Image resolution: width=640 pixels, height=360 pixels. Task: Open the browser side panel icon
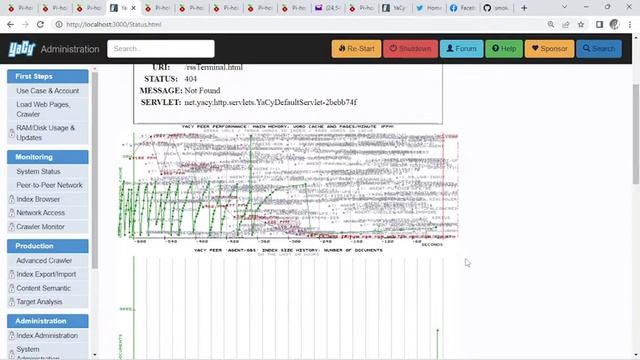599,24
